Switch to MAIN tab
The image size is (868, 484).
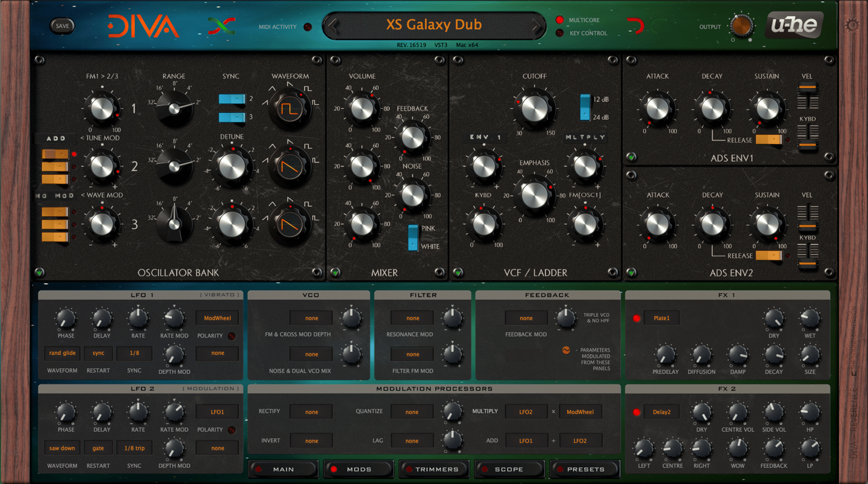[x=284, y=470]
